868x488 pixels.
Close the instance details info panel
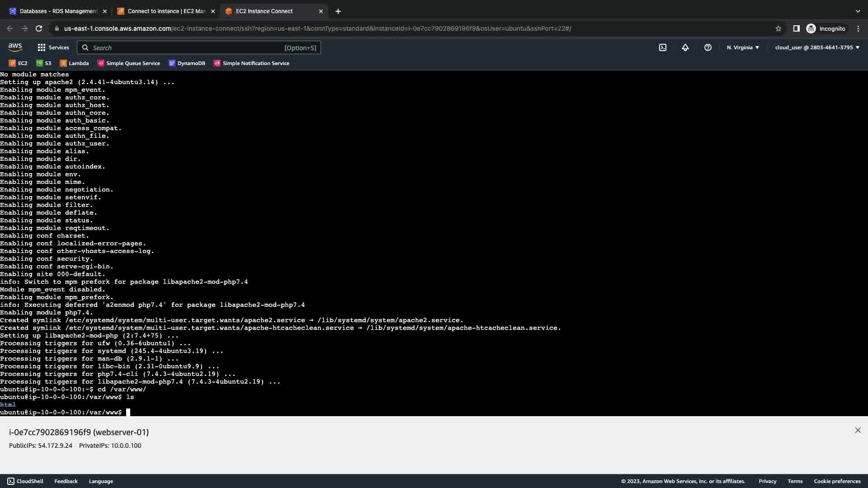point(858,430)
